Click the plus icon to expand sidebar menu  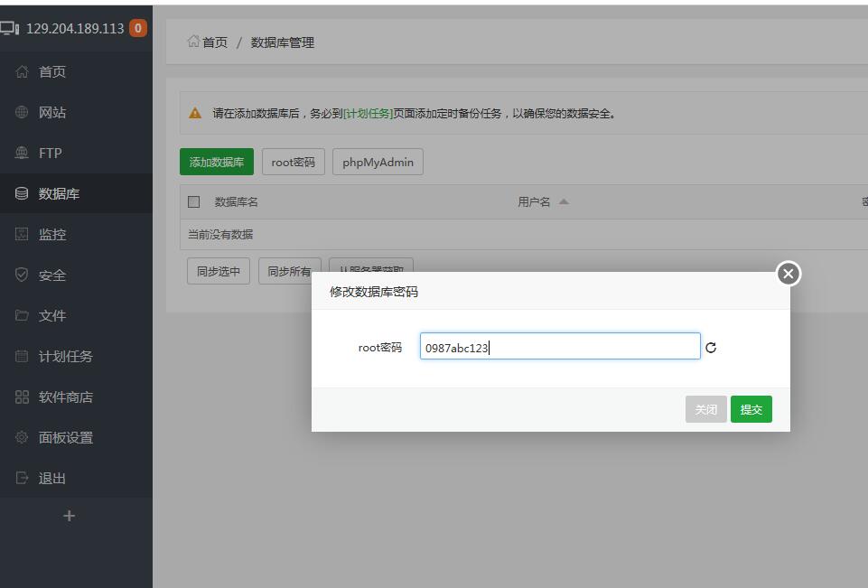pos(70,516)
